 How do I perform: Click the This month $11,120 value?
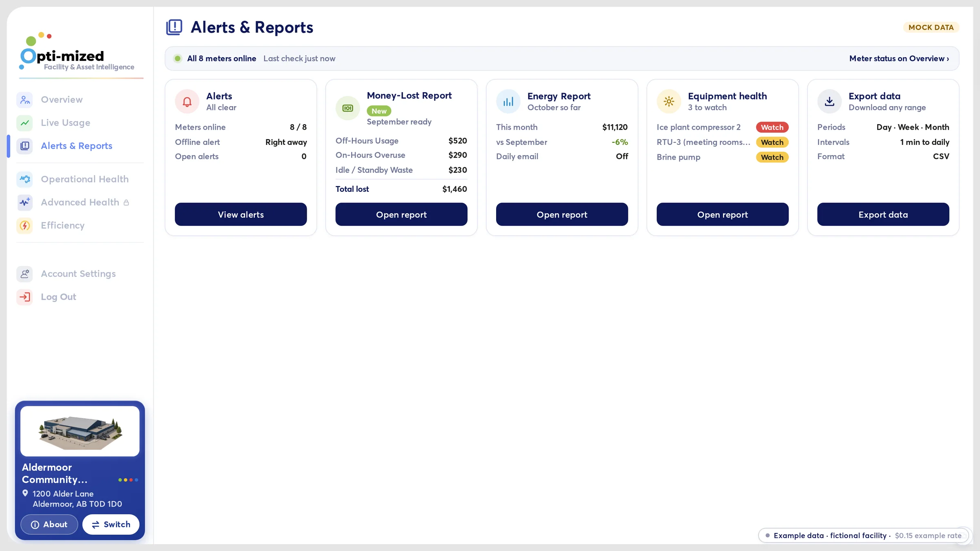(615, 127)
